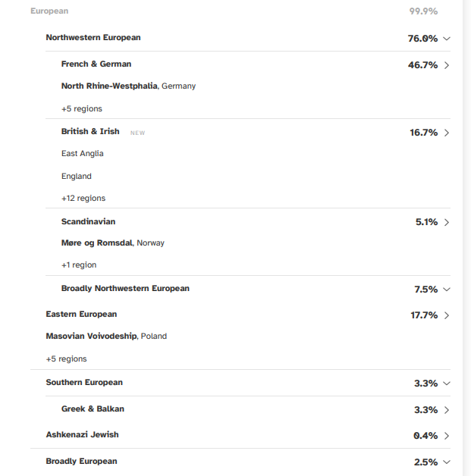Image resolution: width=471 pixels, height=476 pixels.
Task: Show the +5 regions under Eastern European
Action: click(66, 359)
